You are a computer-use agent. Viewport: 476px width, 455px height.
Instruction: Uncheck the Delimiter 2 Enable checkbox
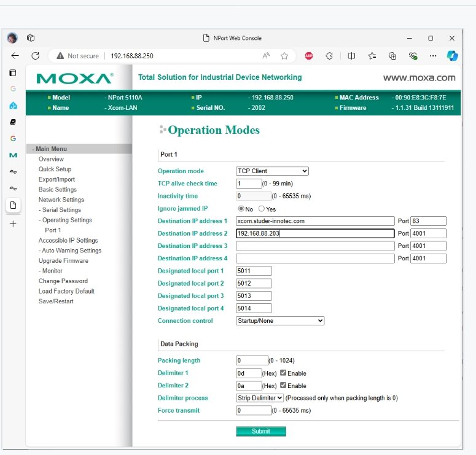pos(283,386)
